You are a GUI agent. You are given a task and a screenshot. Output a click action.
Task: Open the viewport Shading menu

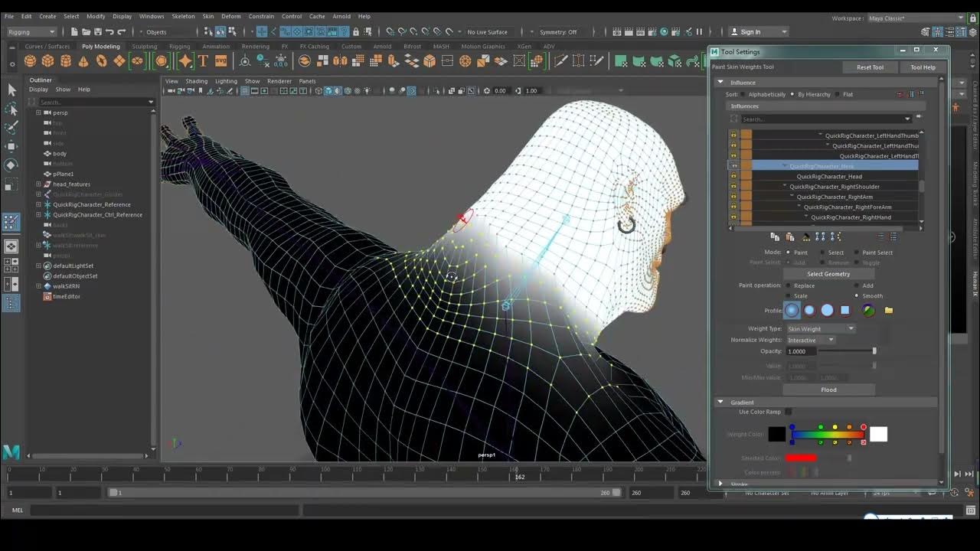197,81
